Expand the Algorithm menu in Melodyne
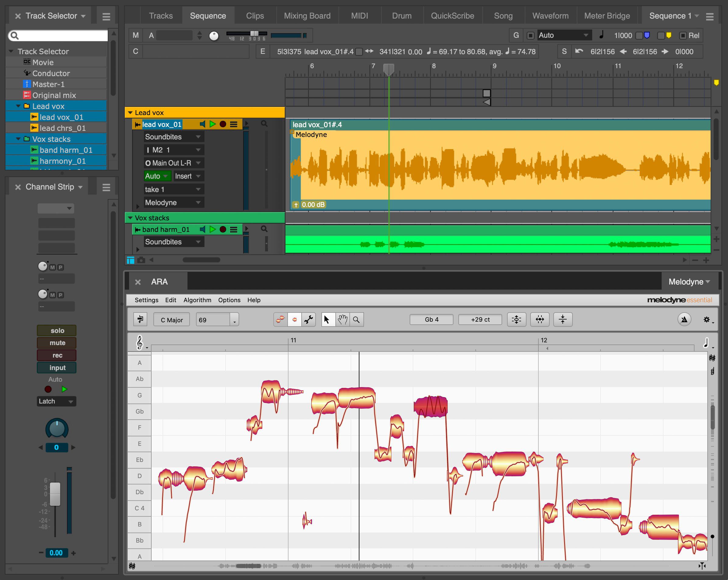 point(196,299)
